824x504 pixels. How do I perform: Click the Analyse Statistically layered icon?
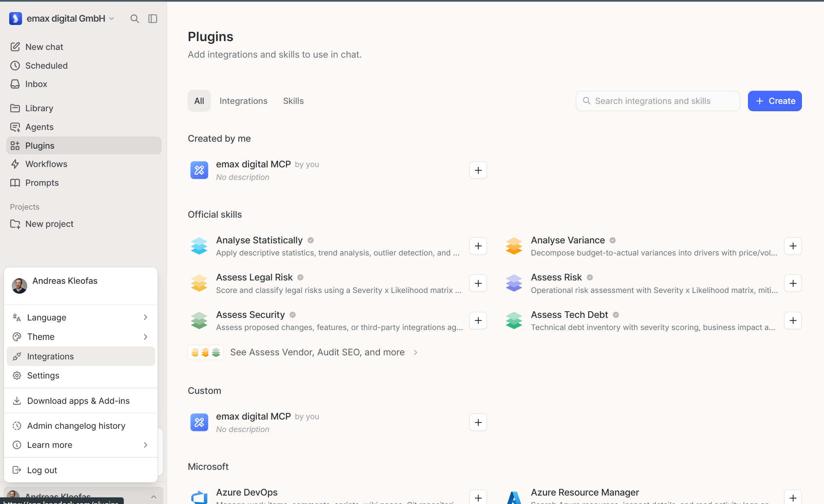point(199,246)
